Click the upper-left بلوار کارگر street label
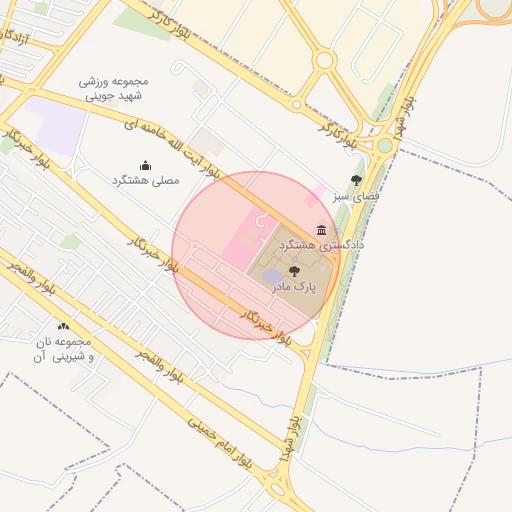The height and width of the screenshot is (512, 512). [169, 24]
